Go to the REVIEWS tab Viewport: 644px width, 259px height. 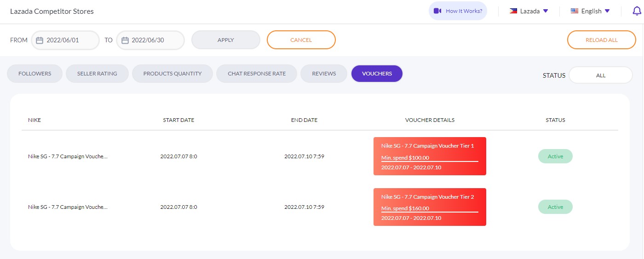(x=324, y=74)
